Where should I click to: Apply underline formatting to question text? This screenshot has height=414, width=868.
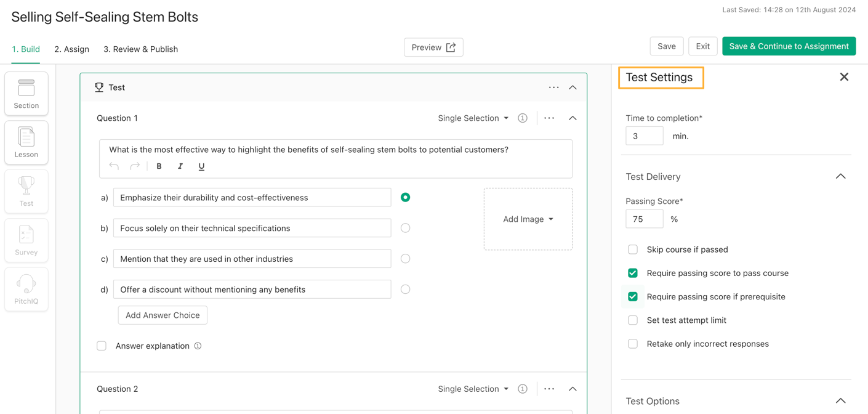click(x=201, y=166)
